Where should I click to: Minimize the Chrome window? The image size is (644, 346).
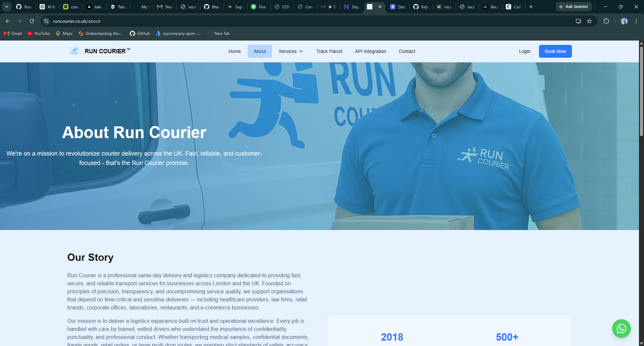pyautogui.click(x=605, y=7)
